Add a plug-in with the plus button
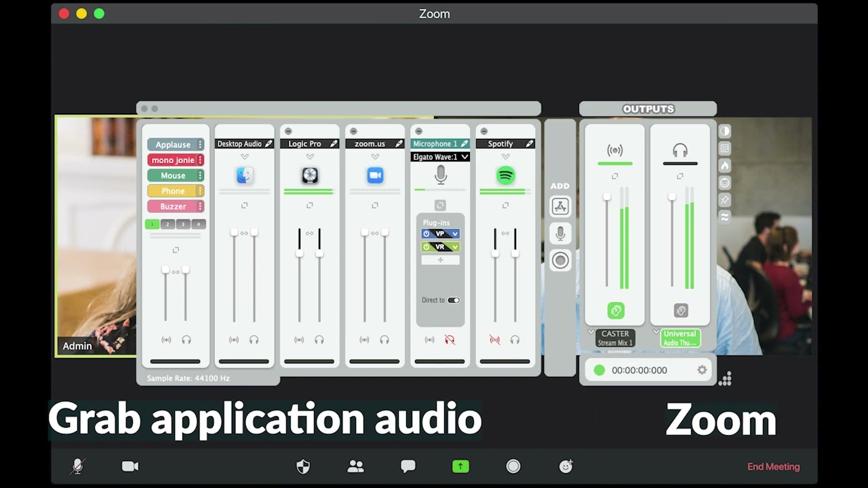Image resolution: width=868 pixels, height=488 pixels. pos(440,260)
